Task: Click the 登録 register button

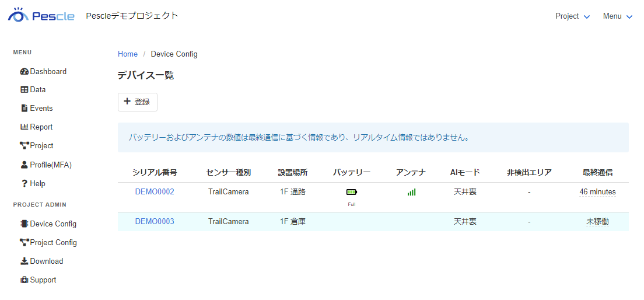Action: pyautogui.click(x=138, y=102)
